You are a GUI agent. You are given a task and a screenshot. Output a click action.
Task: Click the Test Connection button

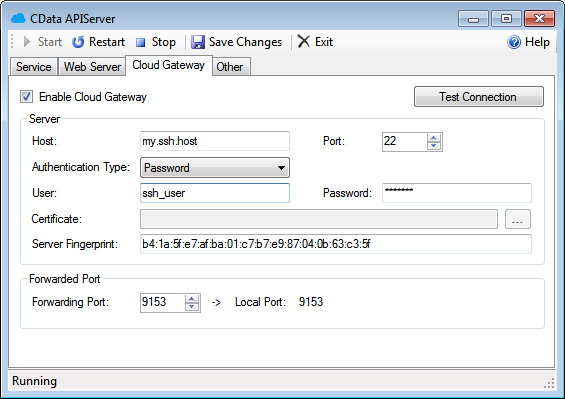479,97
